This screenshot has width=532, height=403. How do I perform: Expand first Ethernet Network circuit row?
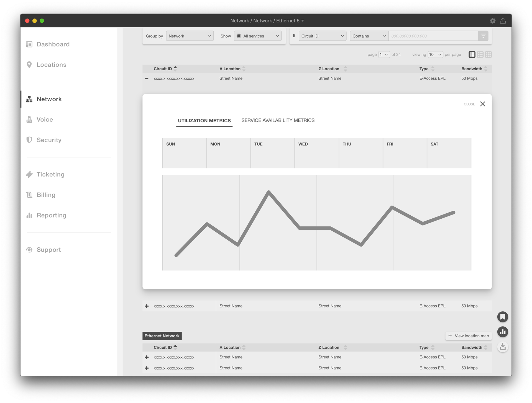[x=147, y=357]
